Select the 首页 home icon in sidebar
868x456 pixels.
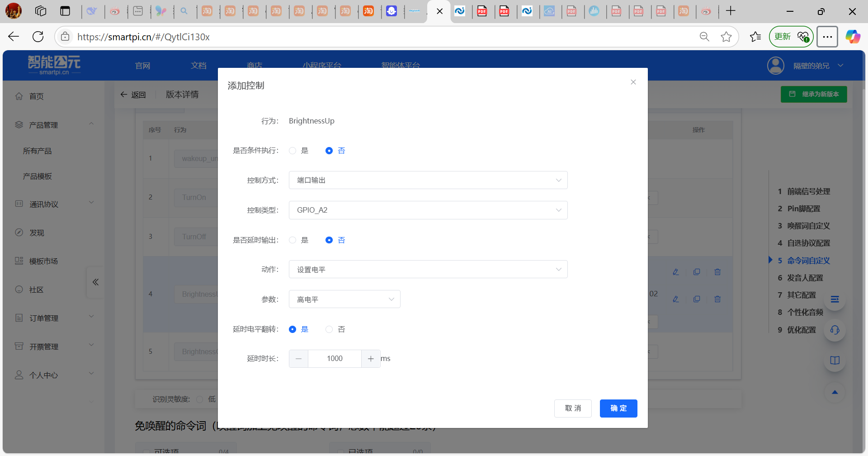[x=19, y=96]
